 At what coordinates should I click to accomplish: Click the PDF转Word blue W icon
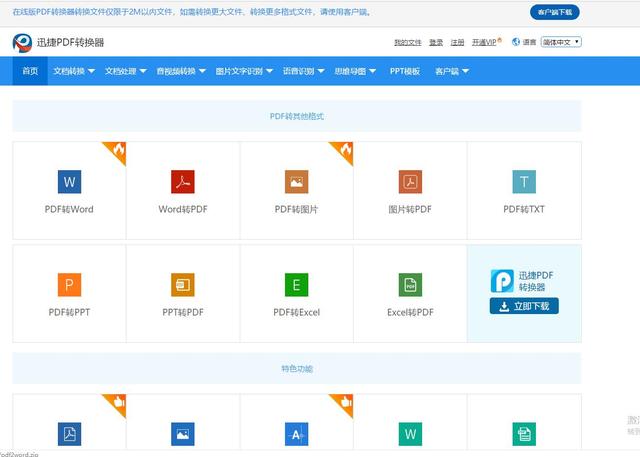[69, 182]
